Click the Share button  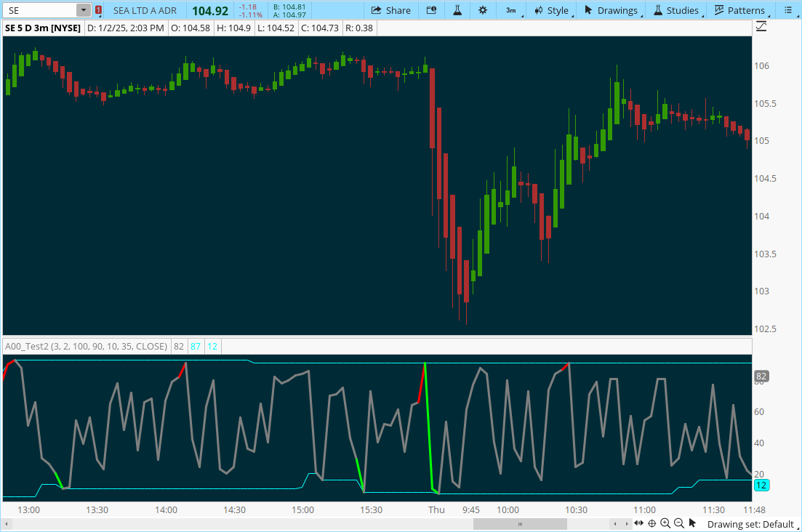click(390, 10)
